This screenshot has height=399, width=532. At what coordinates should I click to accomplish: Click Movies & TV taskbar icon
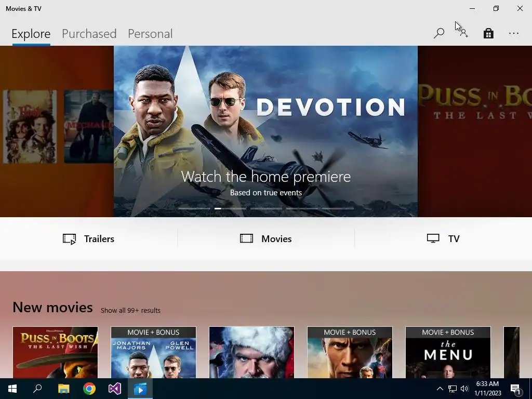click(x=140, y=389)
